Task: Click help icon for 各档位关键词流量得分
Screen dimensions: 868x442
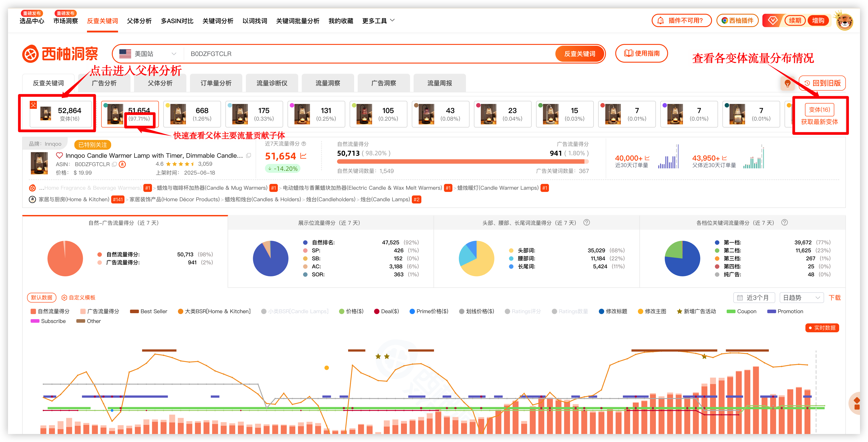Action: 784,223
